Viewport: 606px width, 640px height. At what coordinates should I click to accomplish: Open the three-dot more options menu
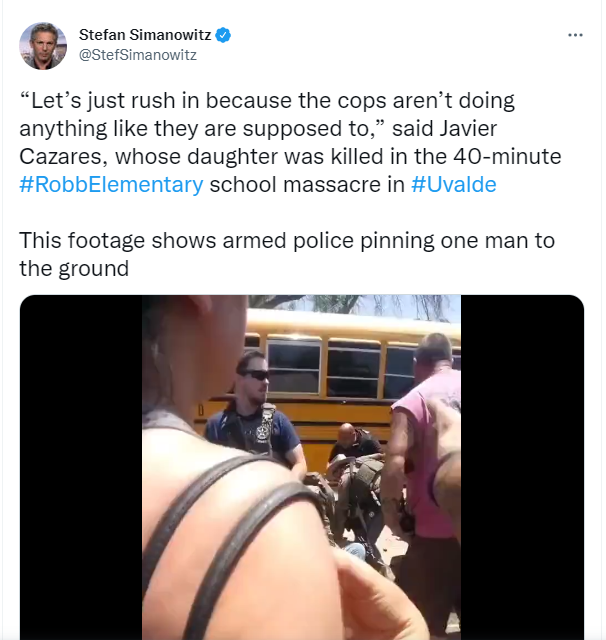click(575, 35)
